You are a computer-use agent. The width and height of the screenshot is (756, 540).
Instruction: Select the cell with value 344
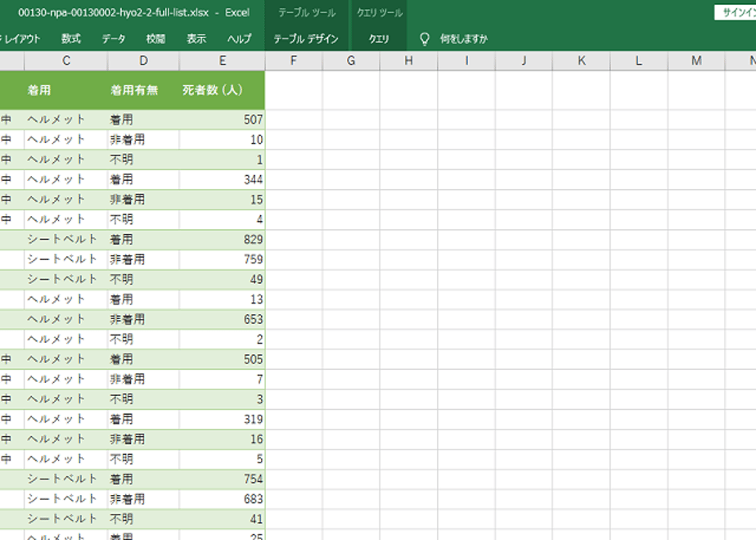click(223, 180)
